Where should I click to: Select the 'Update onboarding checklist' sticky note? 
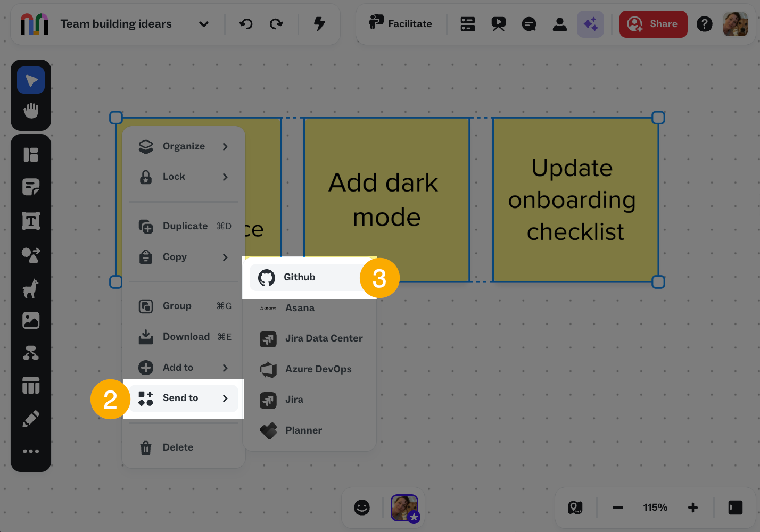(575, 199)
